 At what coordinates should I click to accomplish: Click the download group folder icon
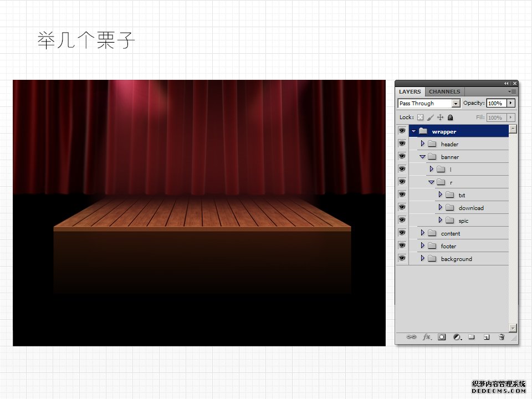pos(449,207)
